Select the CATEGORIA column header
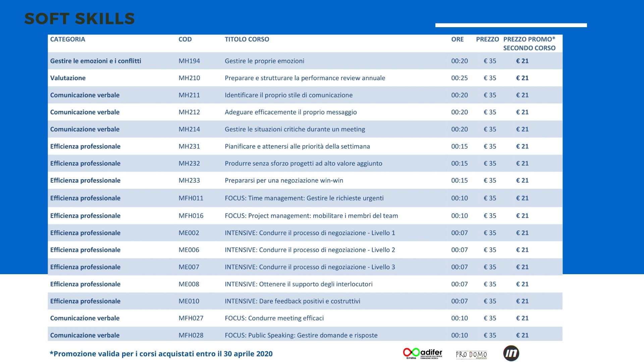 pos(68,39)
